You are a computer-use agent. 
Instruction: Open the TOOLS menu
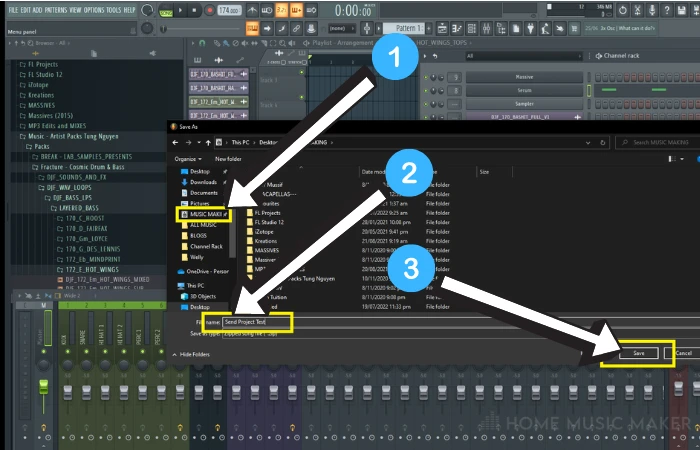(113, 10)
